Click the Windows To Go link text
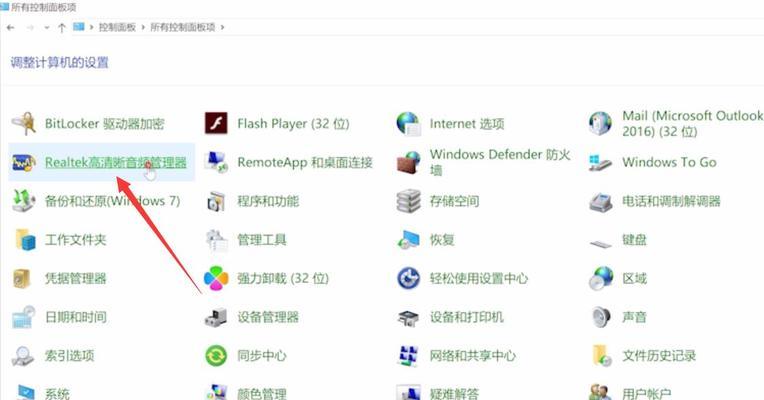This screenshot has height=400, width=764. click(x=669, y=162)
